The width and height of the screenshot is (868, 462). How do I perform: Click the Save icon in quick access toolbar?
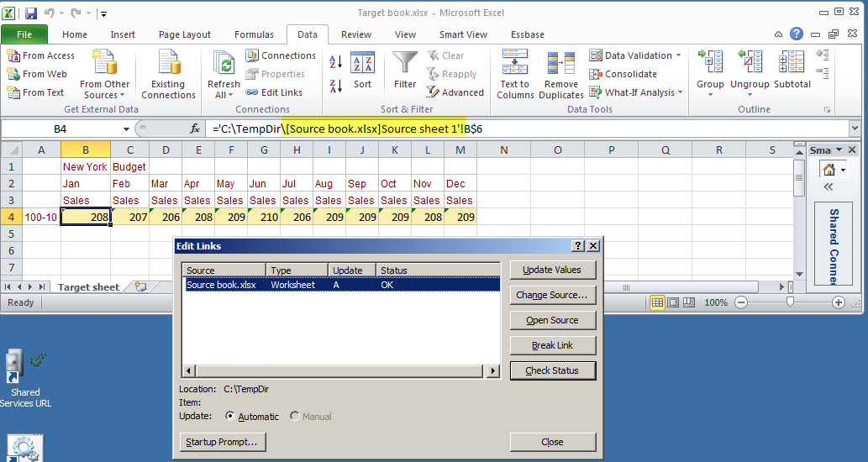tap(32, 13)
